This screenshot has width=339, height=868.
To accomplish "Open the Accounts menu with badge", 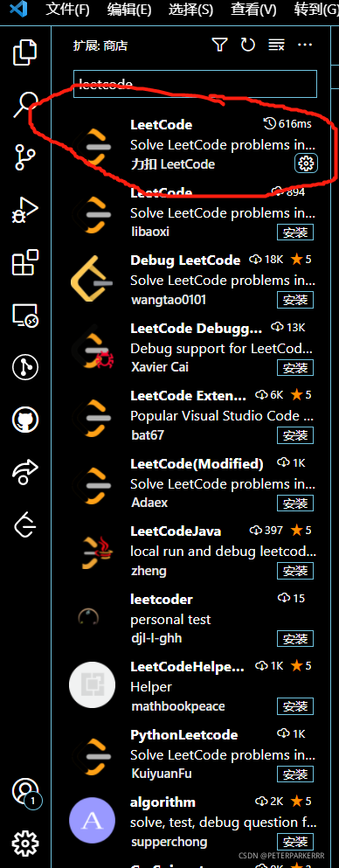I will point(25,792).
